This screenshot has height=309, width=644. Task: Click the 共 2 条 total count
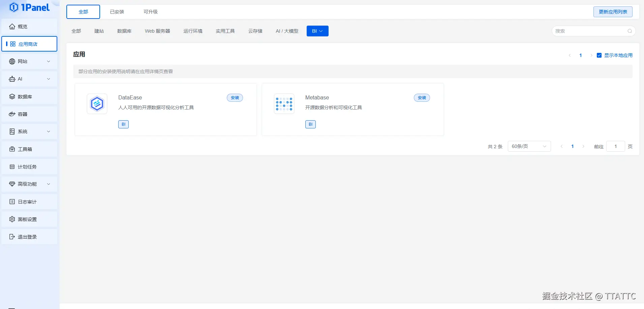pos(495,147)
